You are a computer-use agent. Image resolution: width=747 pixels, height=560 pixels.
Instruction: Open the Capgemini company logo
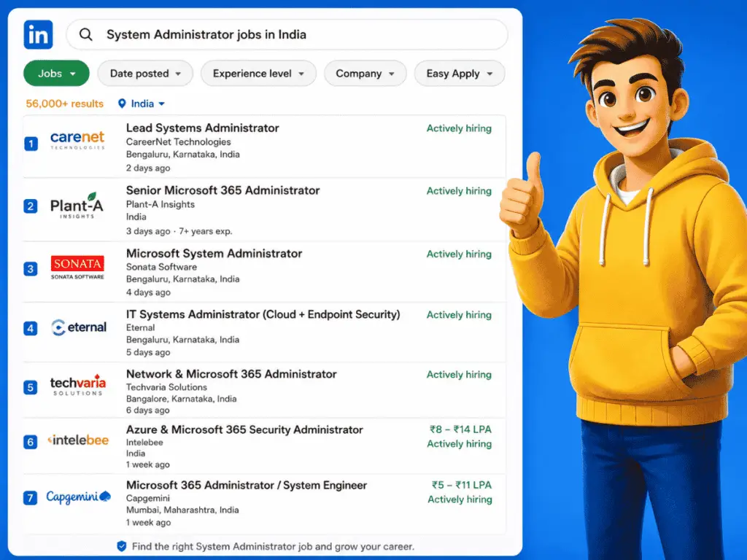pos(79,497)
